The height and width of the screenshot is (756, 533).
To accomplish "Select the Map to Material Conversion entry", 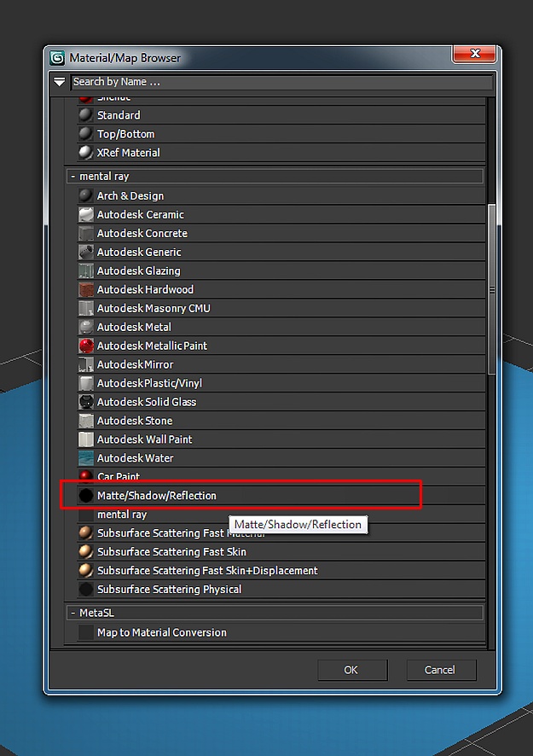I will 281,632.
